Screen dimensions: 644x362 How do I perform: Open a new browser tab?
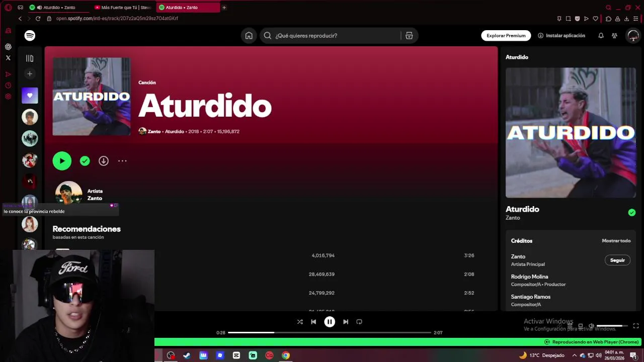click(224, 8)
